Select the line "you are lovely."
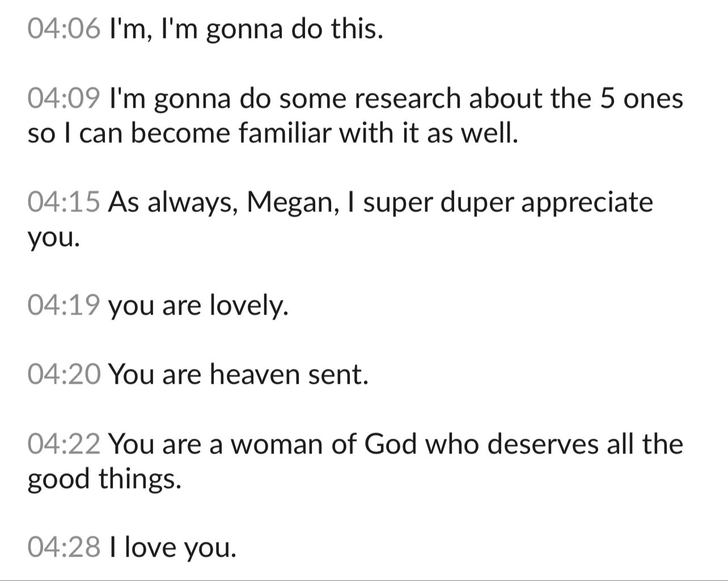This screenshot has height=581, width=728. [198, 307]
